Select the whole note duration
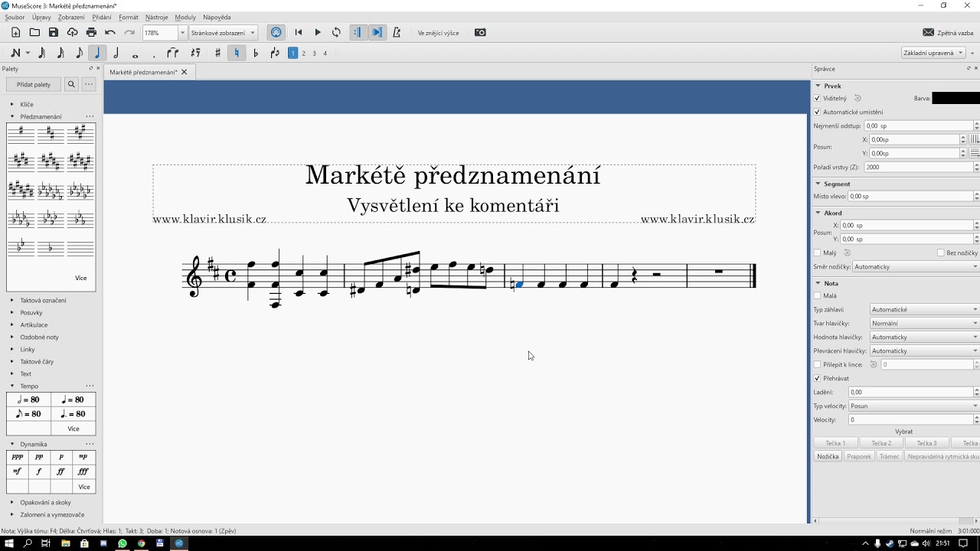This screenshot has width=980, height=551. [136, 55]
